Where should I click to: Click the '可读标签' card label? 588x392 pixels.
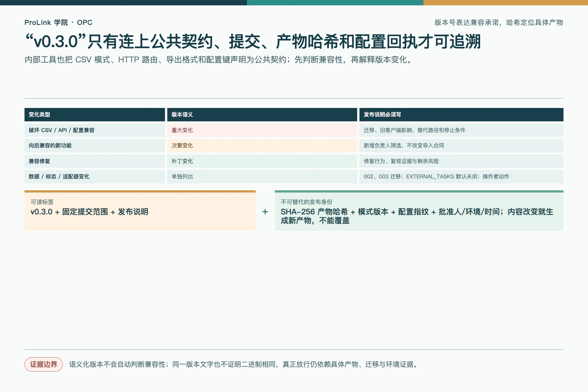(x=42, y=202)
